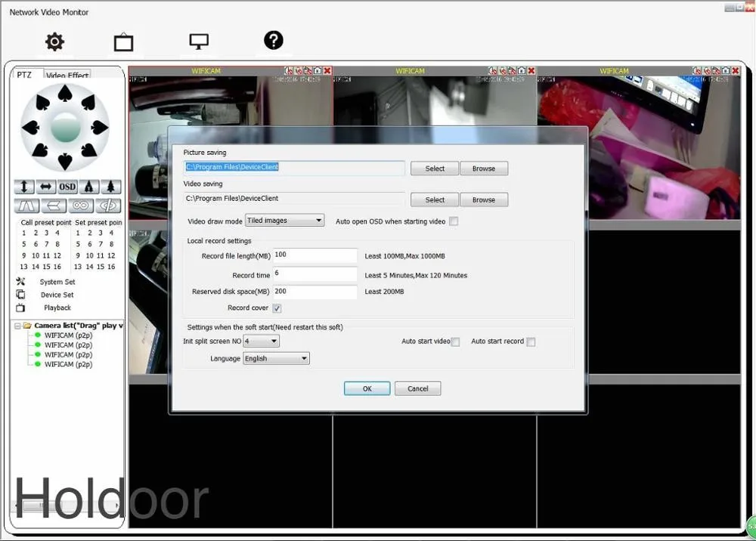The height and width of the screenshot is (541, 756).
Task: Take snapshot of third WIFICAM feed
Action: click(x=726, y=71)
